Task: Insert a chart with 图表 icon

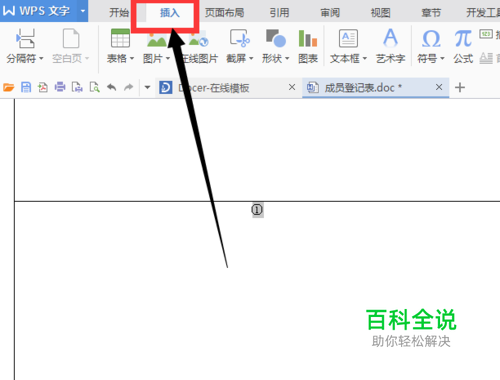Action: (308, 38)
